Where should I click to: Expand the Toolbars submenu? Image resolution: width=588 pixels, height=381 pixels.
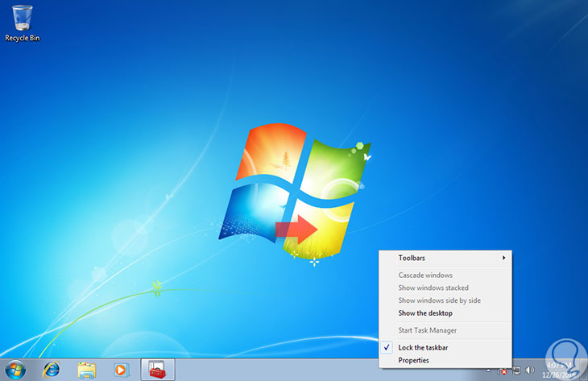(x=445, y=258)
